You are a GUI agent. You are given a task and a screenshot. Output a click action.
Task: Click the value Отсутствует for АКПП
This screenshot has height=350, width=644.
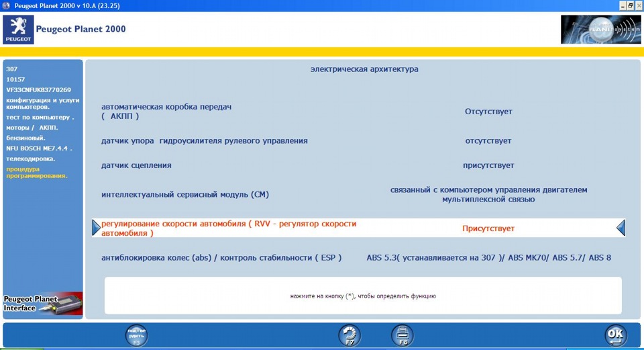point(488,112)
